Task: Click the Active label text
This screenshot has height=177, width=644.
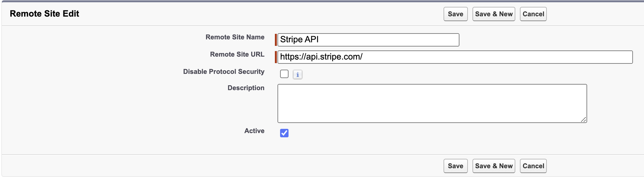Action: pos(254,131)
